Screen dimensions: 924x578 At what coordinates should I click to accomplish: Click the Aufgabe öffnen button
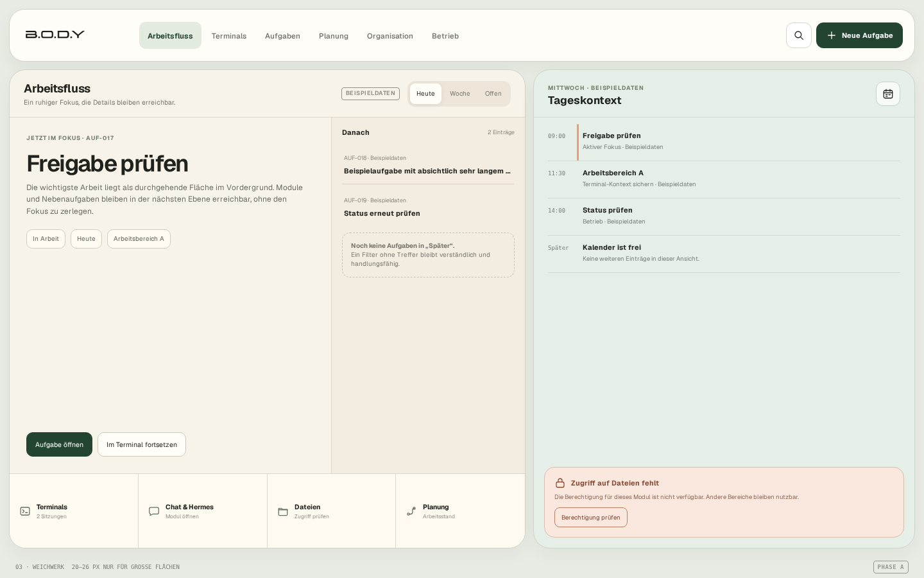tap(59, 444)
